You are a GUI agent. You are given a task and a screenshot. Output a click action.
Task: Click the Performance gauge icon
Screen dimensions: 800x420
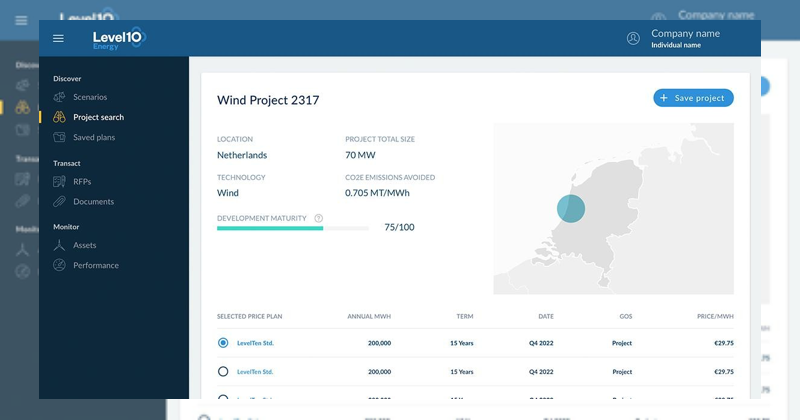[x=60, y=265]
